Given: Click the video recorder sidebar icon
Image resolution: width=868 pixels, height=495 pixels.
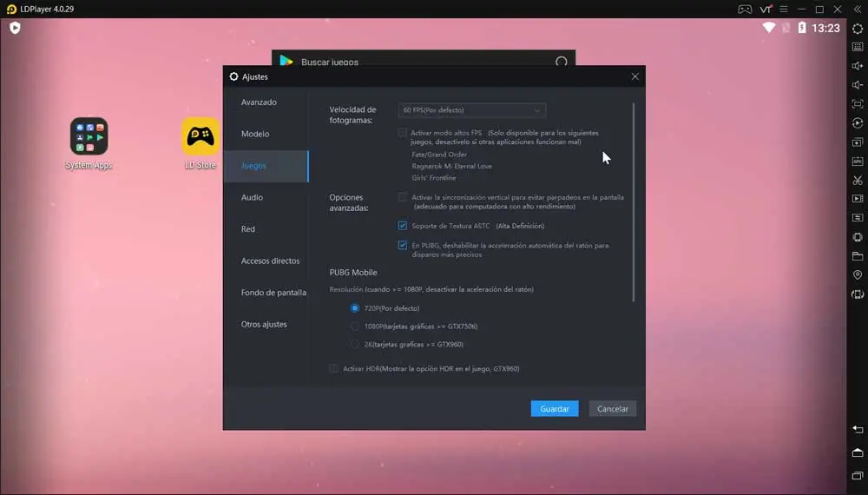Looking at the screenshot, I should tap(858, 199).
